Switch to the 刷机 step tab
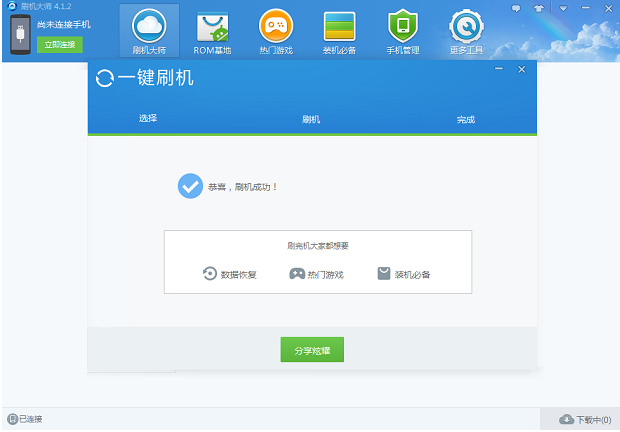 click(x=311, y=119)
